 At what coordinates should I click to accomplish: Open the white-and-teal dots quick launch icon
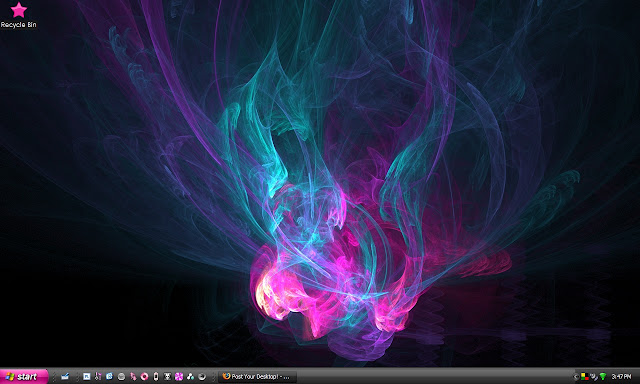[190, 376]
